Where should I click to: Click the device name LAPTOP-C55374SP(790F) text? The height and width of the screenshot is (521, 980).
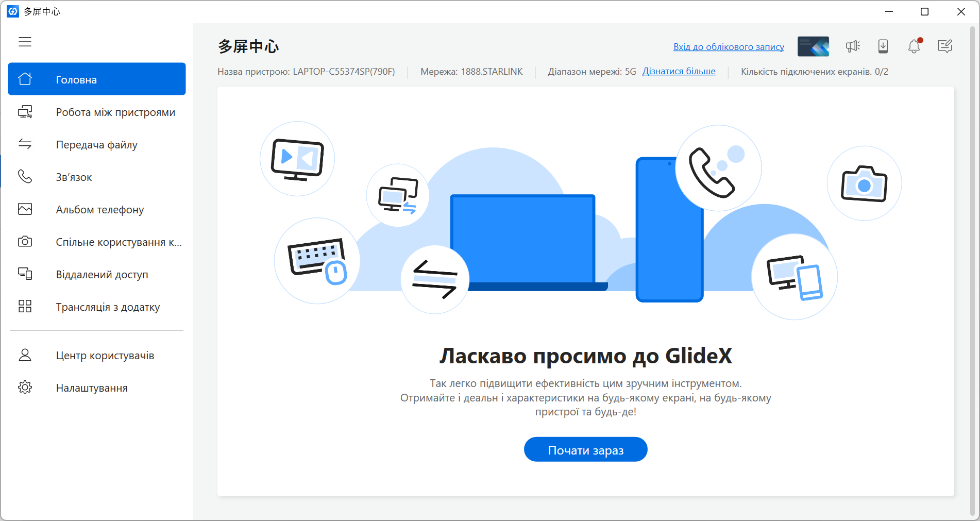pos(344,72)
